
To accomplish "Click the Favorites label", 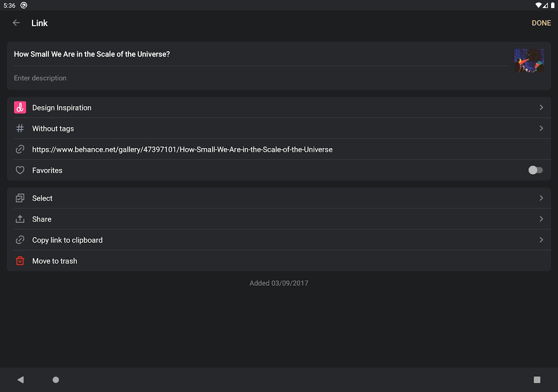I will (x=47, y=170).
